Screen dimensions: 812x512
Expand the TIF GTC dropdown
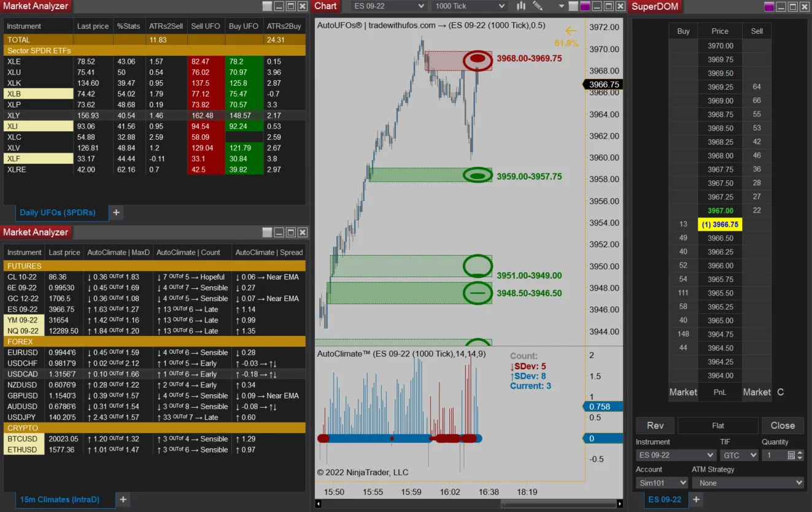click(739, 456)
